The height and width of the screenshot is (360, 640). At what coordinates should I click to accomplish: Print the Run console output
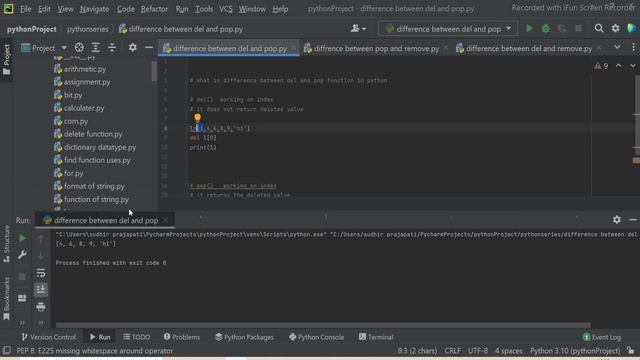point(41,307)
